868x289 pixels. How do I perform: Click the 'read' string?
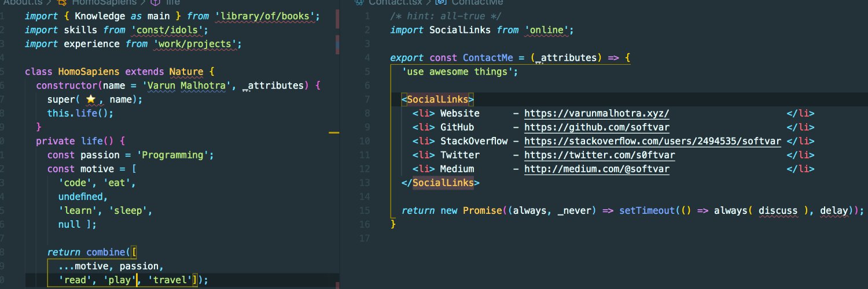tap(75, 280)
